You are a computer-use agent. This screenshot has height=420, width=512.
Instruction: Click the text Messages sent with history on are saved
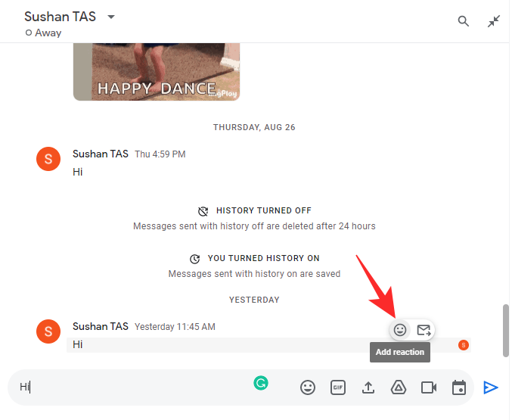254,274
